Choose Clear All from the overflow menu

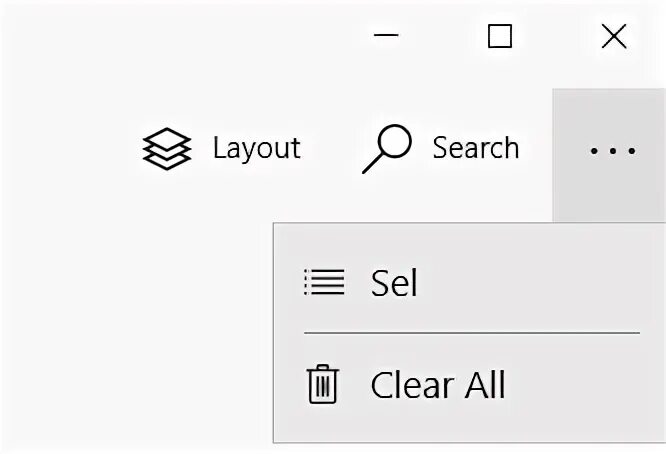(437, 386)
